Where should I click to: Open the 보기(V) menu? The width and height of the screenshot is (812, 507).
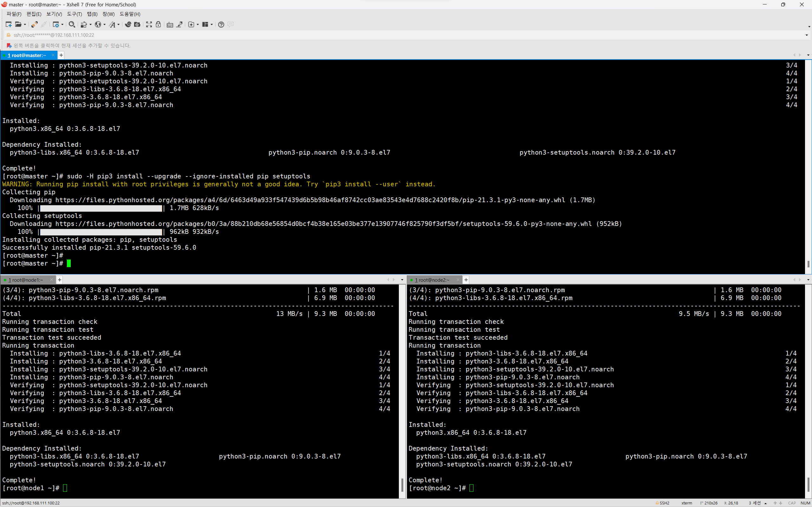54,14
